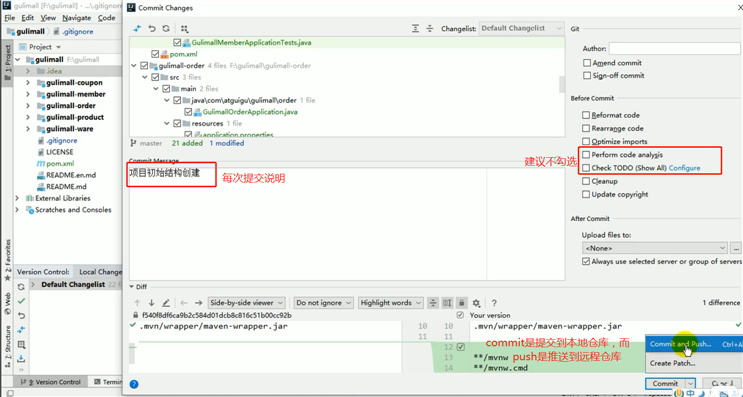The height and width of the screenshot is (397, 743).
Task: Click the Show Diff icon in commit toolbar
Action: [x=137, y=28]
